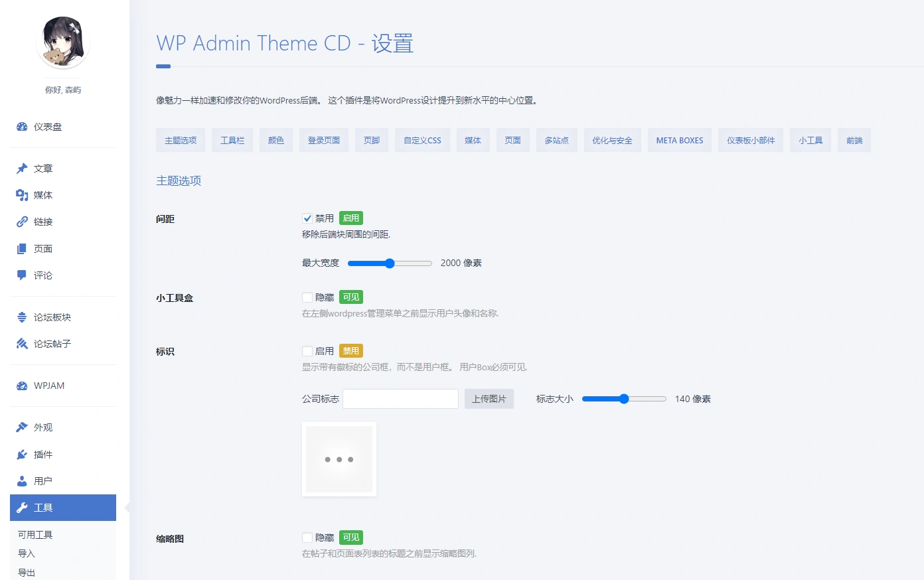The image size is (924, 580).
Task: Click the 链接 chain link icon
Action: [x=22, y=222]
